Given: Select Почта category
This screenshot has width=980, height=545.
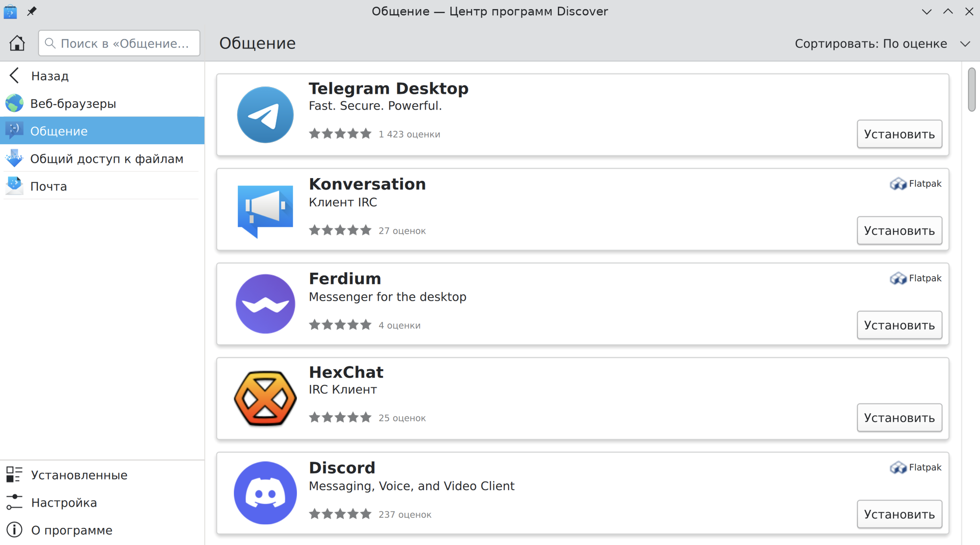Looking at the screenshot, I should [102, 186].
